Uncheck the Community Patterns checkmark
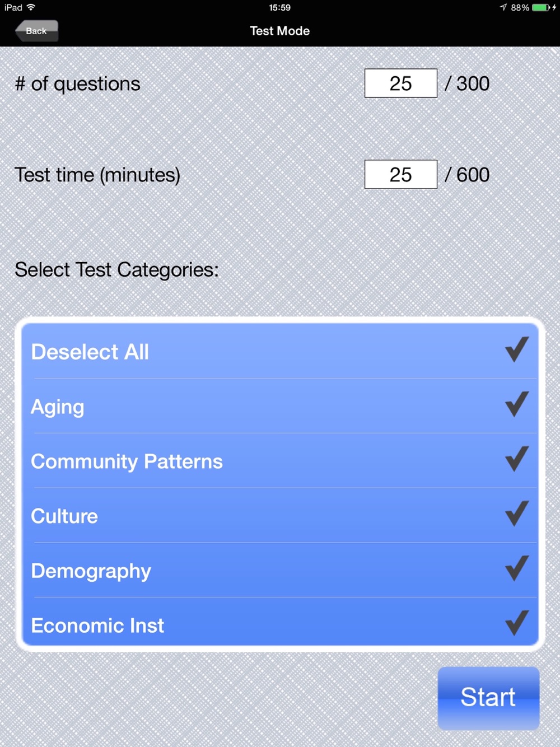 pyautogui.click(x=516, y=459)
